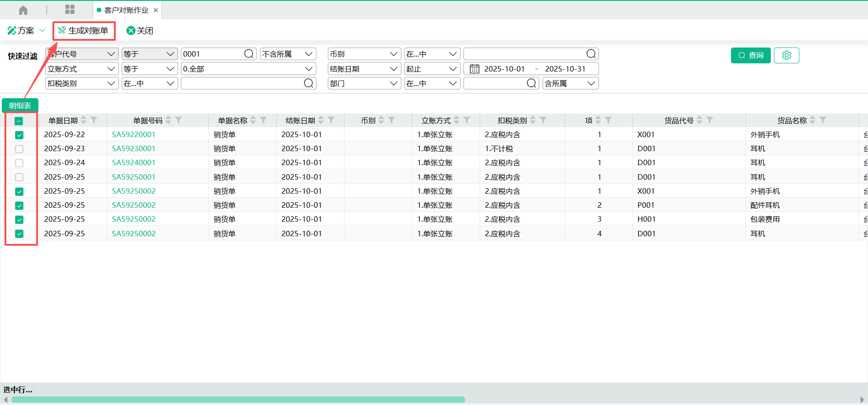The height and width of the screenshot is (405, 868).
Task: Open the SA59240001 document link
Action: click(x=133, y=162)
